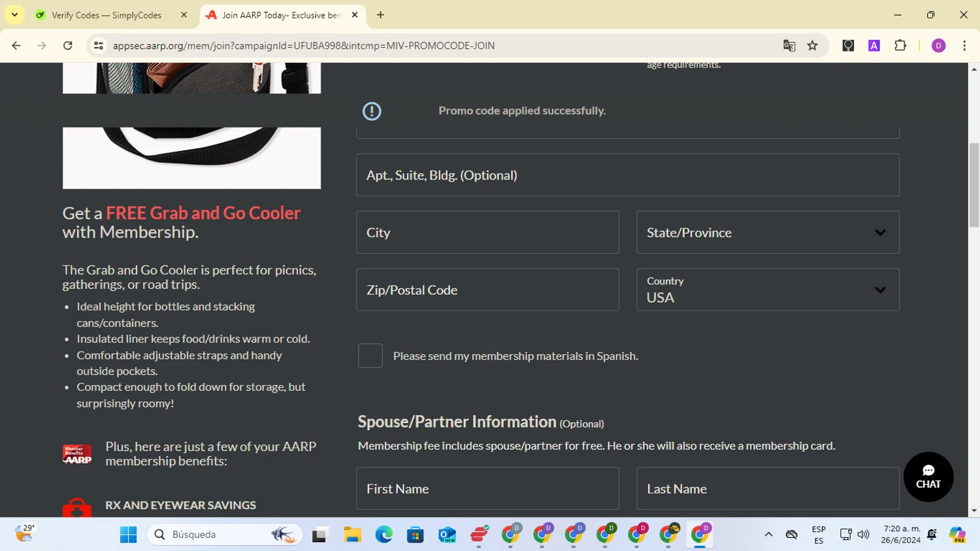
Task: Click the dark square extension icon
Action: click(848, 46)
